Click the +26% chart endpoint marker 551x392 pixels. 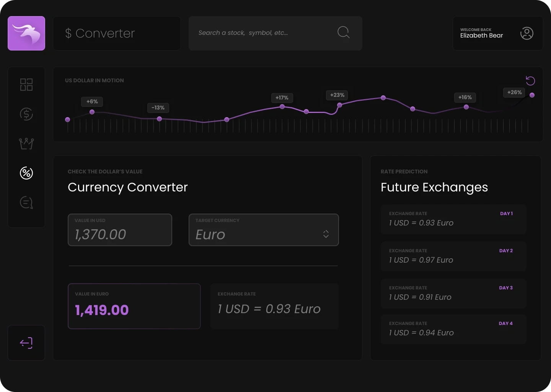[532, 95]
